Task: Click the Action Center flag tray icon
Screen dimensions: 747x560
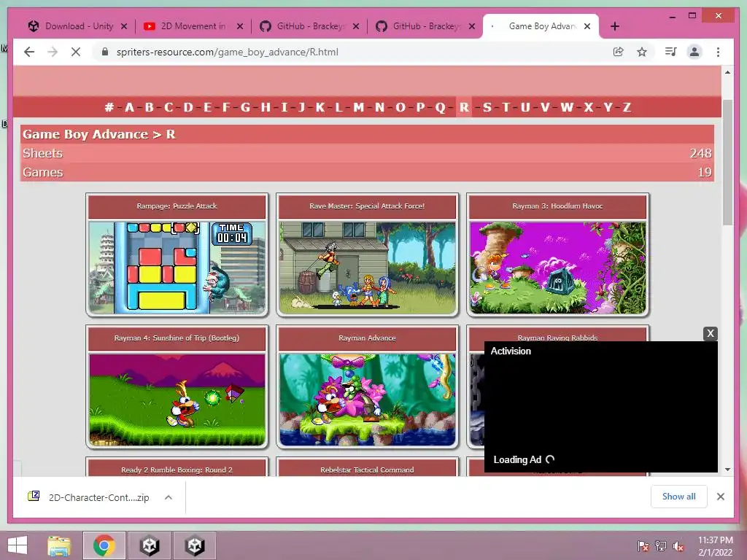Action: (643, 545)
